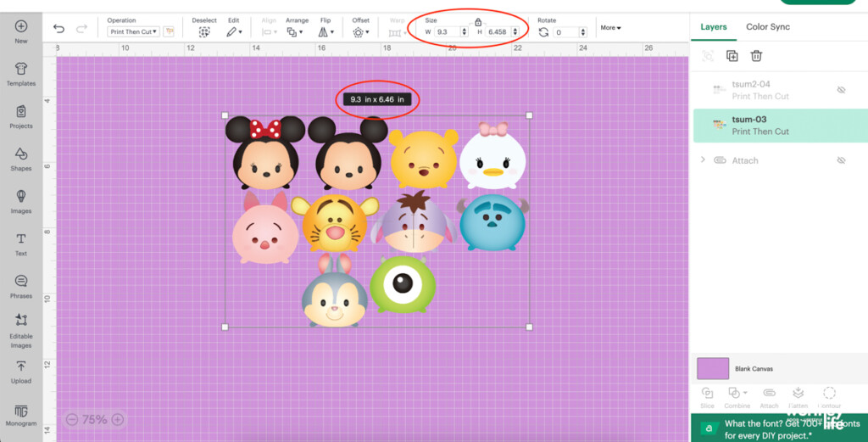
Task: Open the Offset dropdown
Action: coord(361,32)
